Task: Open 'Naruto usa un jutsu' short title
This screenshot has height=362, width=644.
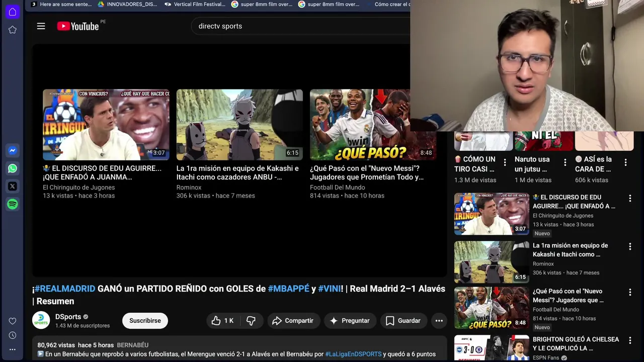Action: pyautogui.click(x=532, y=164)
